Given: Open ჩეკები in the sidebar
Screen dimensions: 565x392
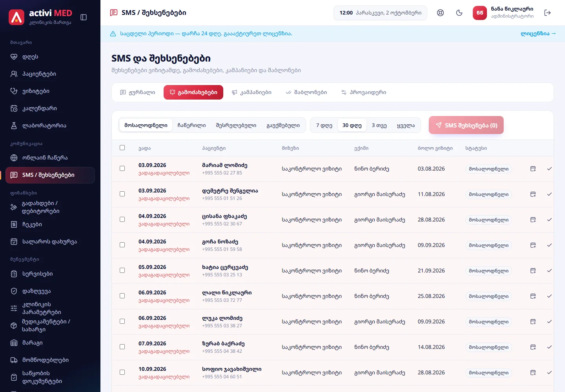Looking at the screenshot, I should click(x=50, y=225).
